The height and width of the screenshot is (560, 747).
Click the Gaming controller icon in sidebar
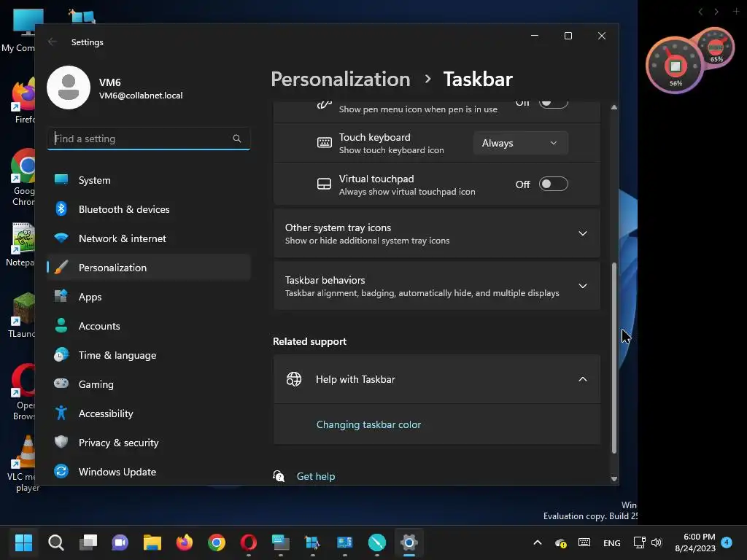click(x=61, y=384)
